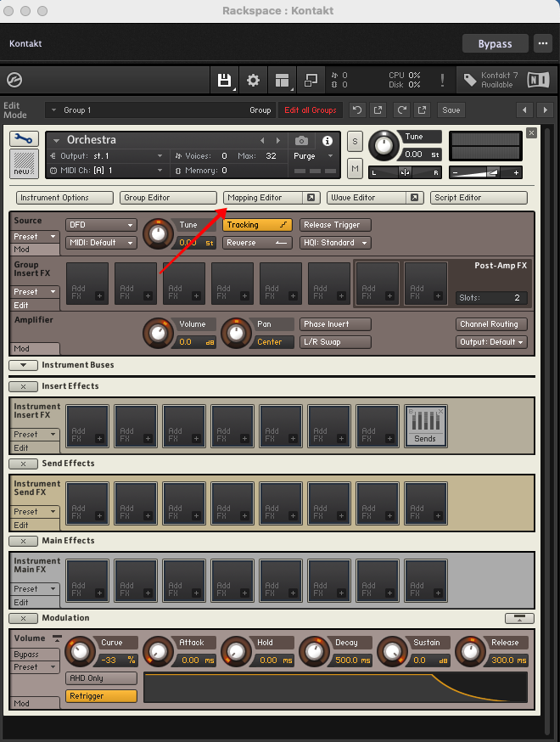This screenshot has height=742, width=560.
Task: Open Mapping Editor
Action: (263, 197)
